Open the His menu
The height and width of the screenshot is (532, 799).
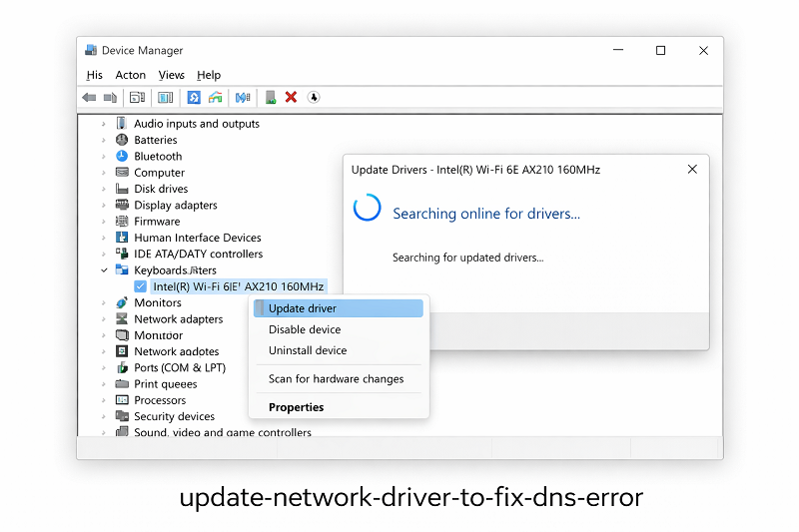click(94, 75)
